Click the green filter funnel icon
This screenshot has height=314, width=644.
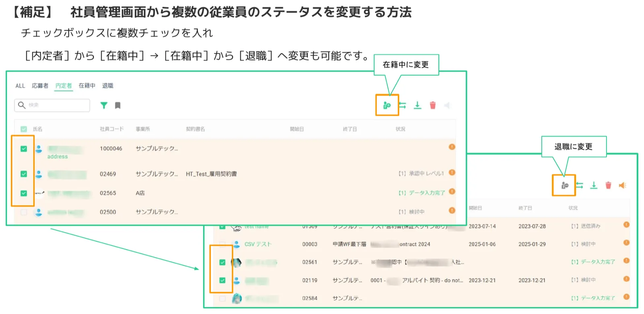pos(104,105)
